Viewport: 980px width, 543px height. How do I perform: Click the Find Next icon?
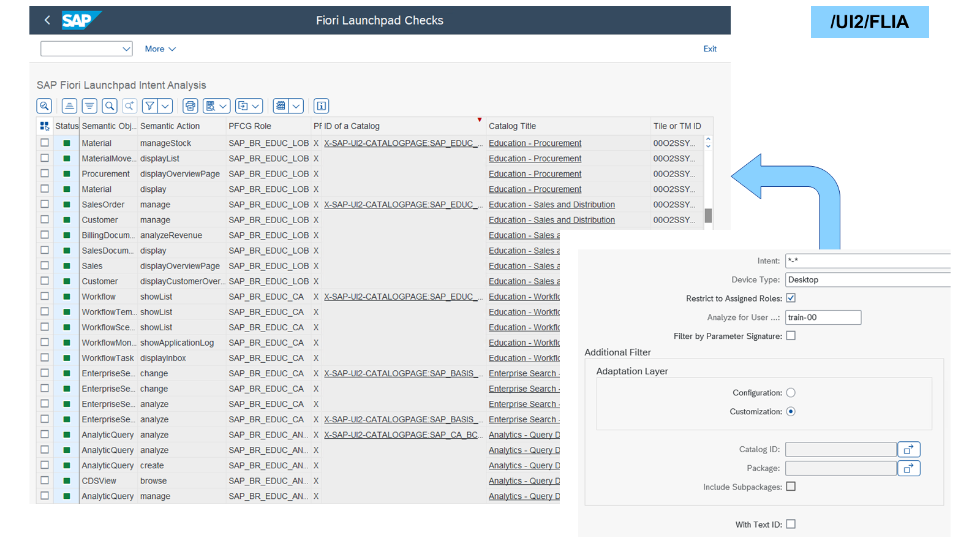click(x=129, y=106)
